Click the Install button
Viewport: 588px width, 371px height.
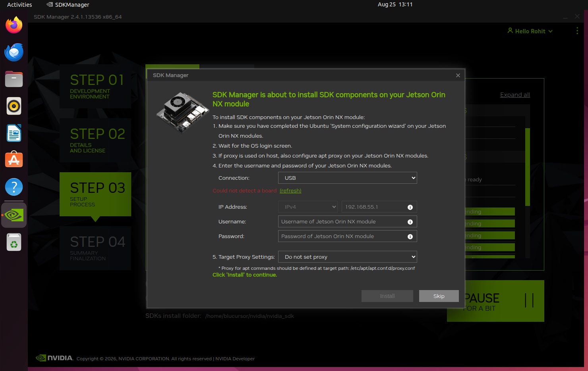(x=387, y=296)
